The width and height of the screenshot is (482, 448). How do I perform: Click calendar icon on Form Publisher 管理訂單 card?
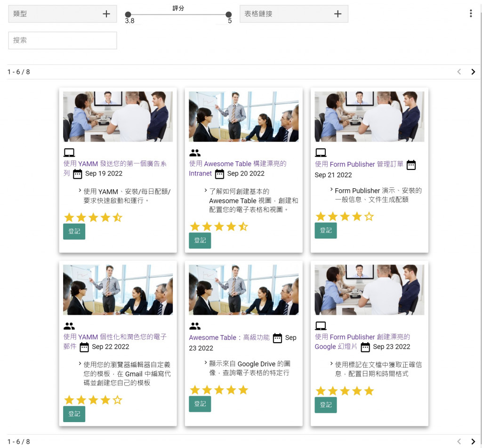tap(411, 165)
